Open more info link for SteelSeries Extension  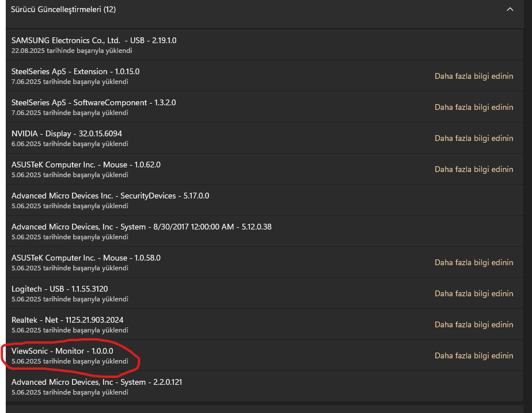pos(474,76)
